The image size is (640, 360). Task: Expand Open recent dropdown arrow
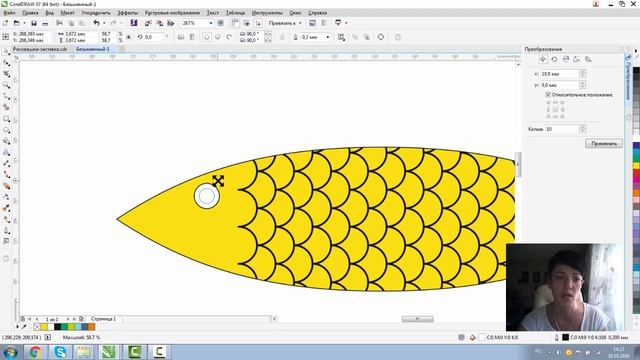[24, 23]
